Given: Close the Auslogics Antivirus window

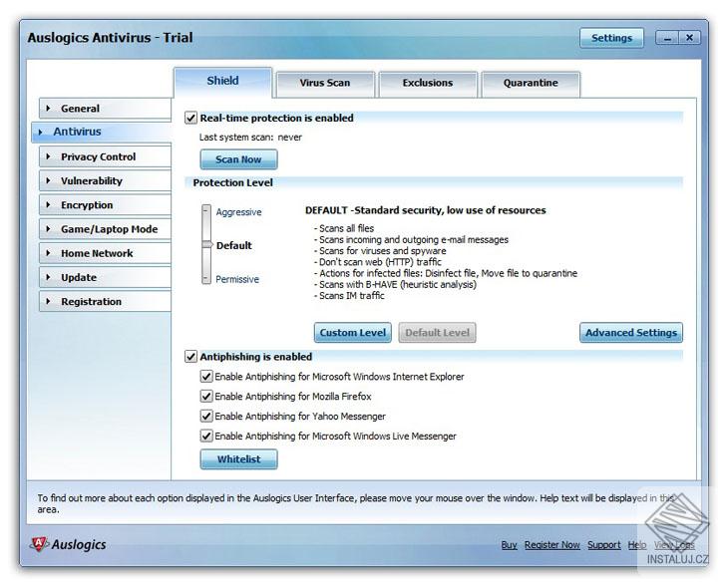Looking at the screenshot, I should 689,38.
